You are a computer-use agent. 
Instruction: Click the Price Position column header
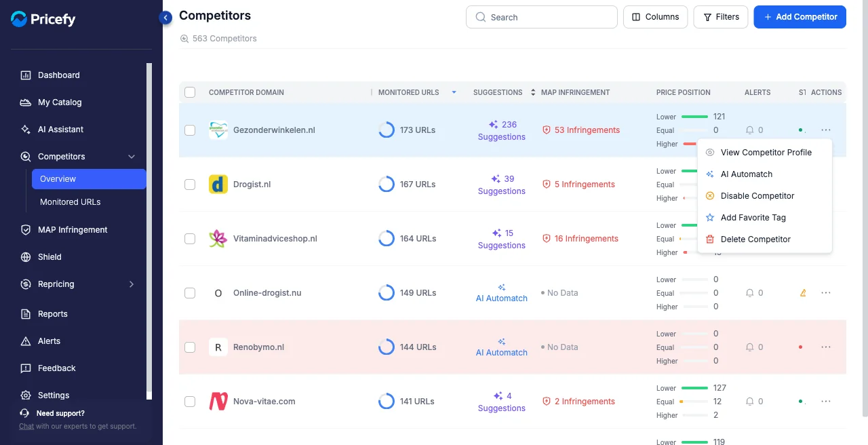(684, 92)
